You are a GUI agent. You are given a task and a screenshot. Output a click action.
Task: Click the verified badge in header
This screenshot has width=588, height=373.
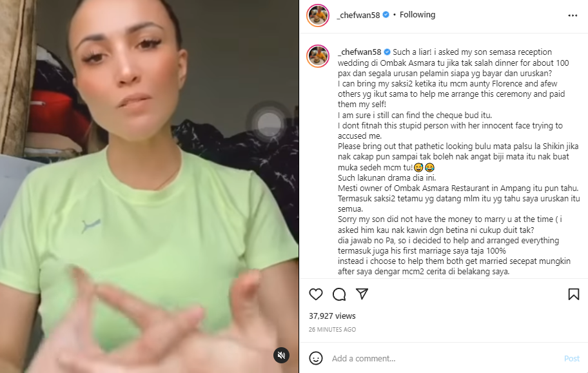point(386,15)
